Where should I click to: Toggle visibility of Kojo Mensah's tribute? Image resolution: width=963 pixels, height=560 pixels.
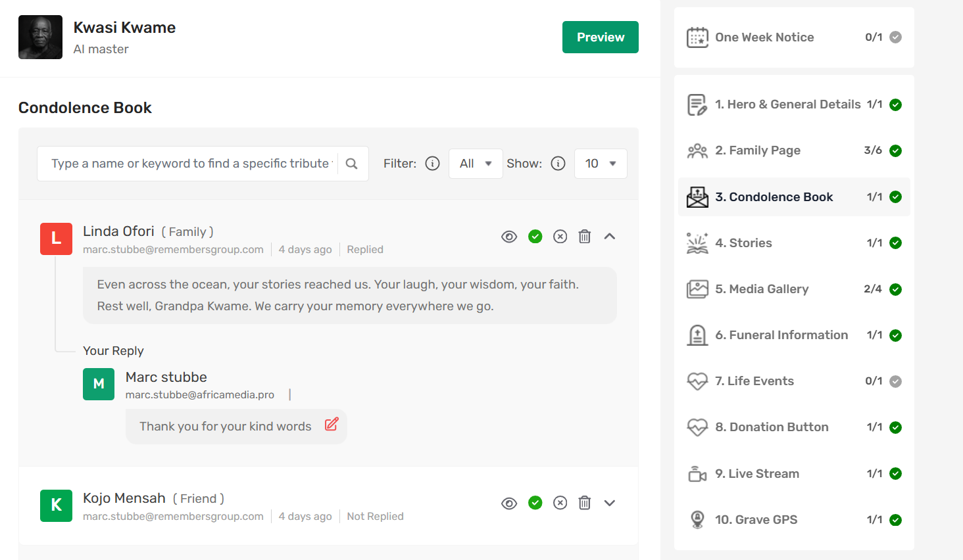509,503
